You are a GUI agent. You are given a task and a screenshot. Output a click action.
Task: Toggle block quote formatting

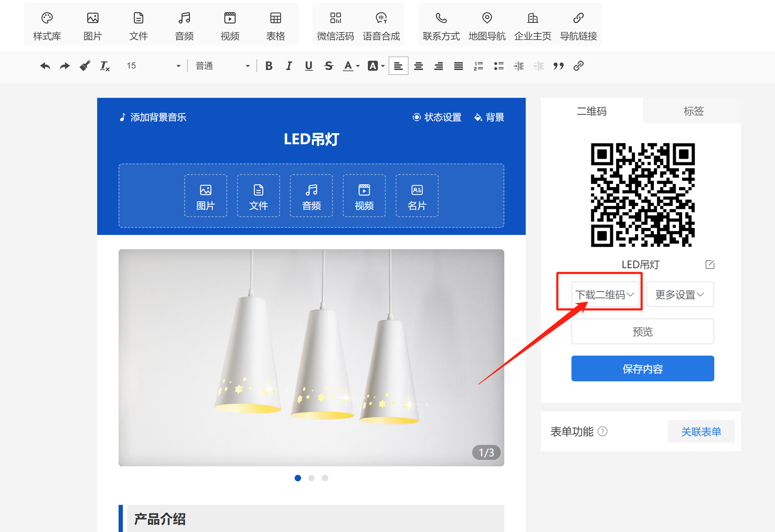click(559, 66)
